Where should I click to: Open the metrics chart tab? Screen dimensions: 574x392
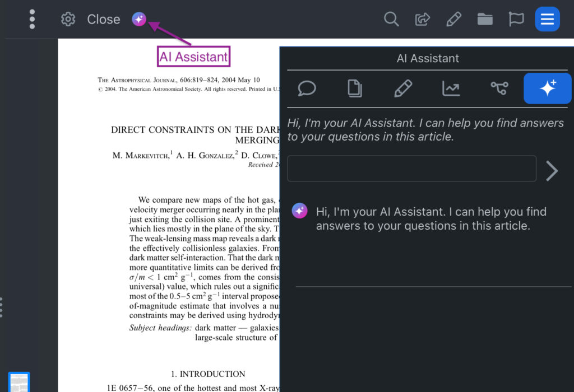(x=451, y=88)
